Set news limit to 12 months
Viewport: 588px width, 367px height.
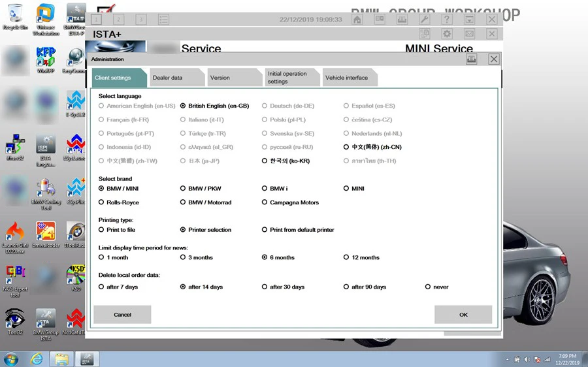[361, 257]
